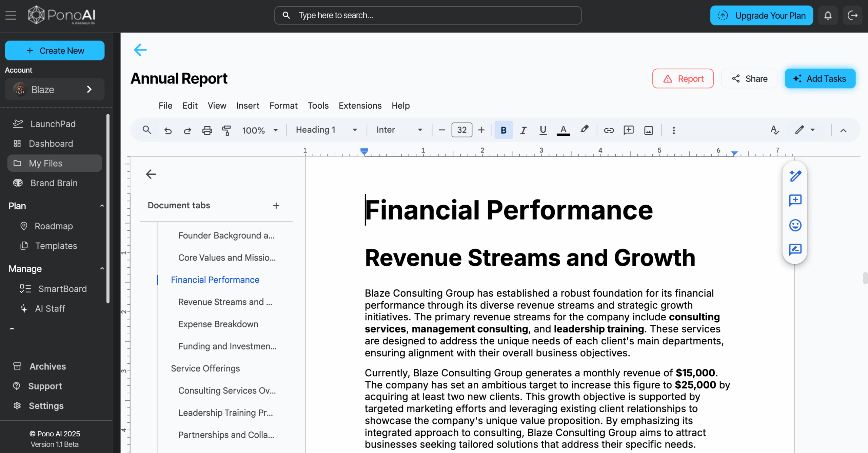Click the suggest edits pencil icon on right

point(795,176)
